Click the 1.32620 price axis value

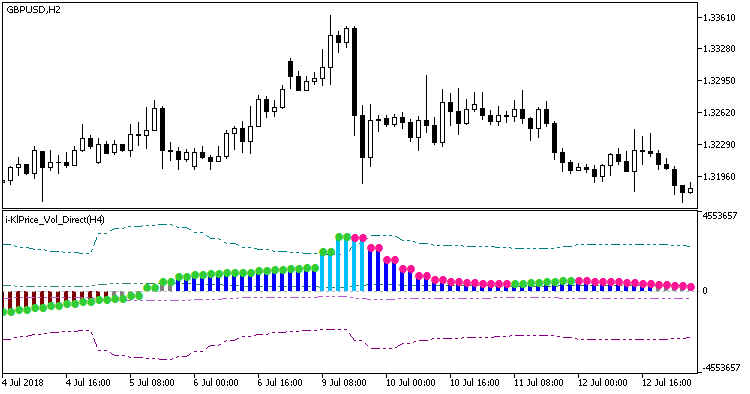point(719,113)
